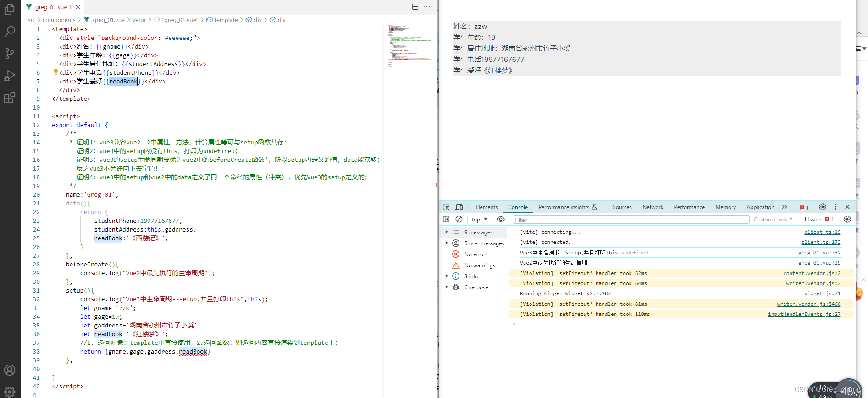
Task: Open source link client.ts:173
Action: (x=821, y=242)
